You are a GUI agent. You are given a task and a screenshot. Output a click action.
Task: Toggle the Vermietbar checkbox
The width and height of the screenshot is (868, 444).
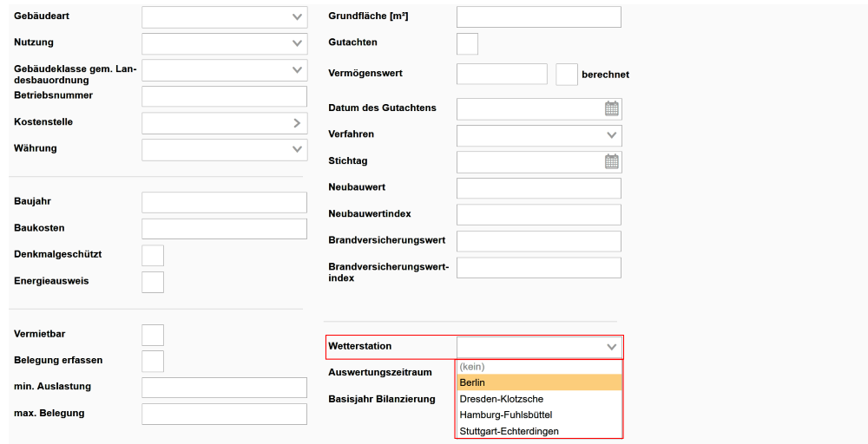click(153, 335)
